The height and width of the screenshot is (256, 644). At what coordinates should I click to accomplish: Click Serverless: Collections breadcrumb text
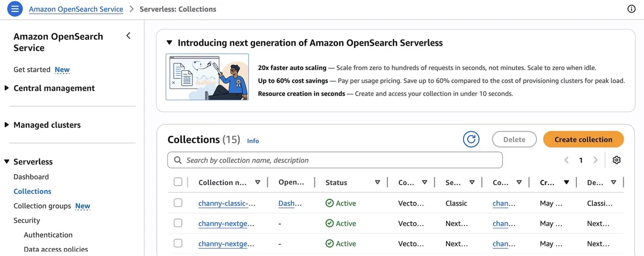point(178,9)
